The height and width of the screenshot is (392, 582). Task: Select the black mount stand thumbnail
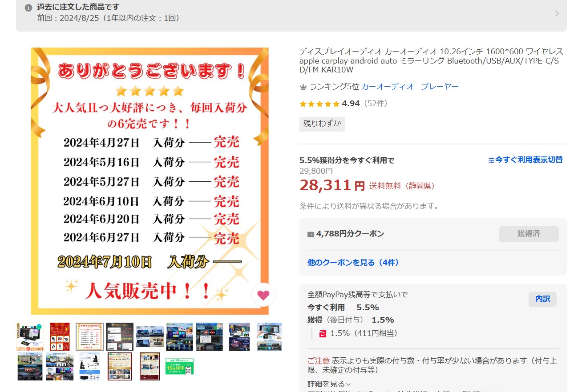[x=89, y=366]
